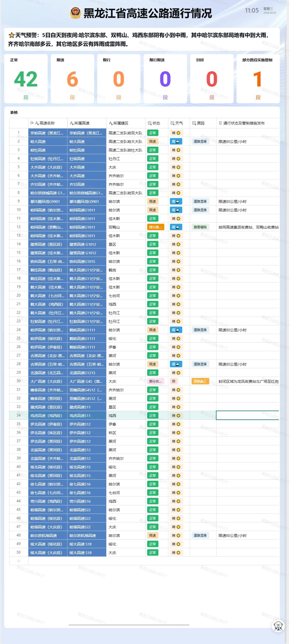Click the flag icon in 高速名称 column header
The width and height of the screenshot is (289, 644).
(x=32, y=123)
